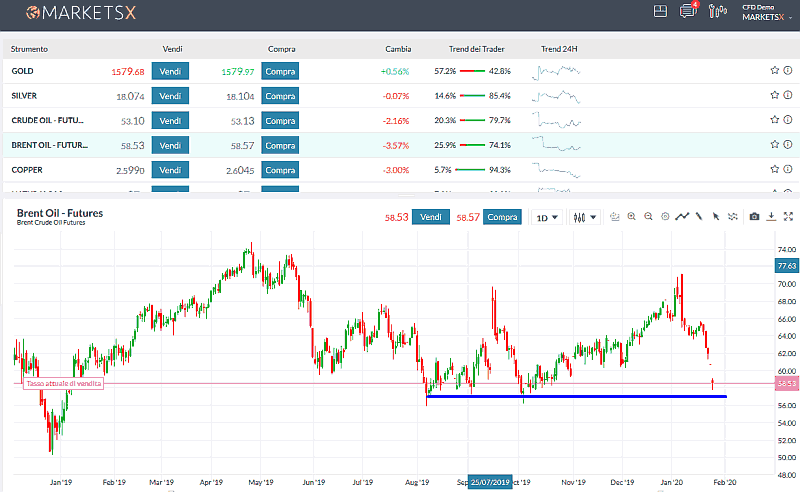Toggle favorite star for Copper
This screenshot has width=800, height=492.
coord(774,170)
